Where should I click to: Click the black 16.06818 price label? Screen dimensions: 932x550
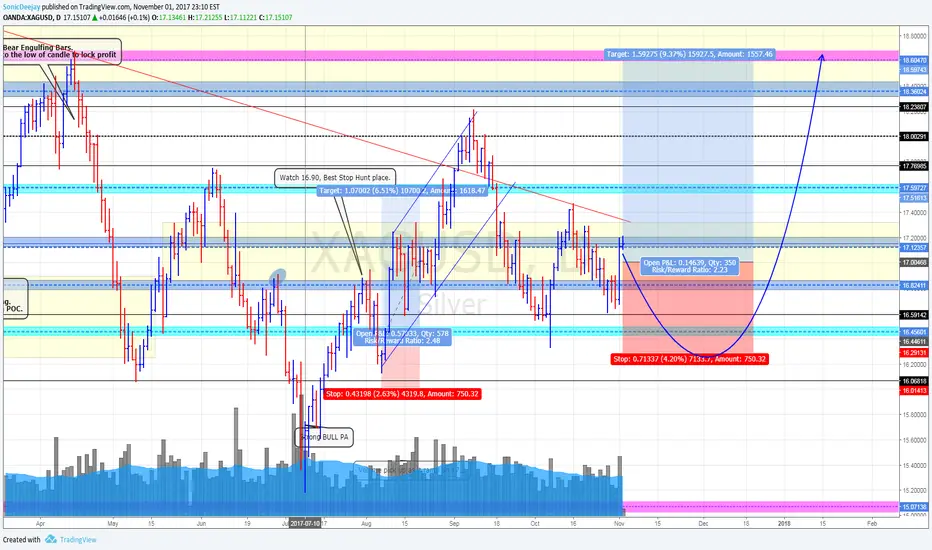914,381
